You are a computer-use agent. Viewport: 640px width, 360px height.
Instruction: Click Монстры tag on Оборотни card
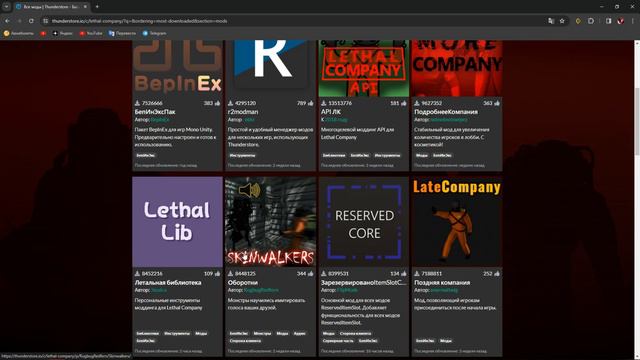pos(262,333)
